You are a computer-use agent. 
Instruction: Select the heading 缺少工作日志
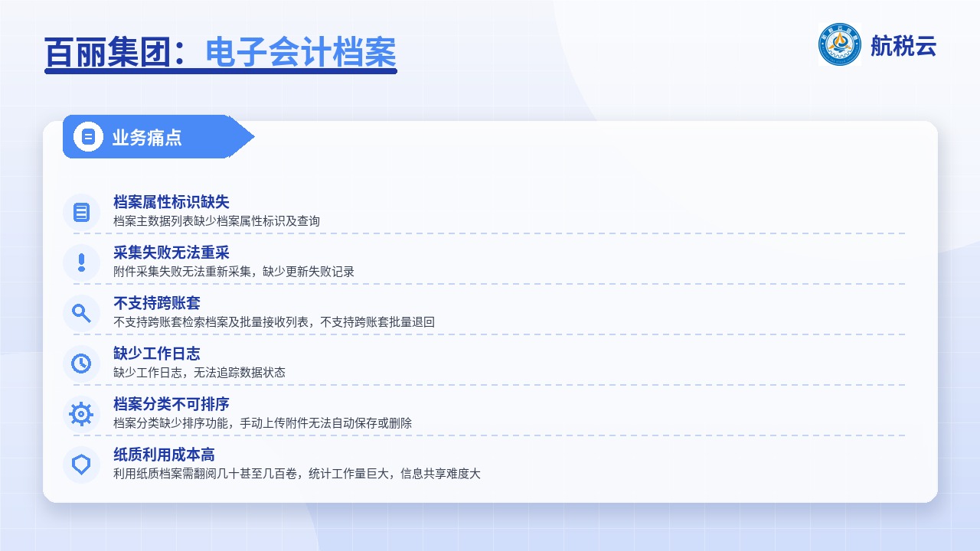157,354
